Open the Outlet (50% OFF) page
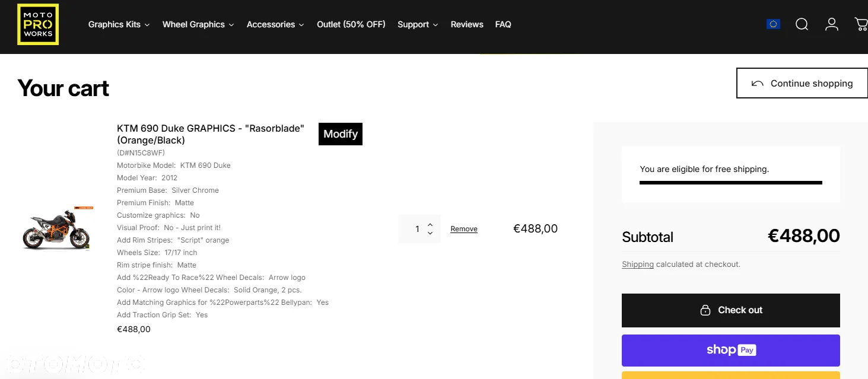 pos(351,24)
